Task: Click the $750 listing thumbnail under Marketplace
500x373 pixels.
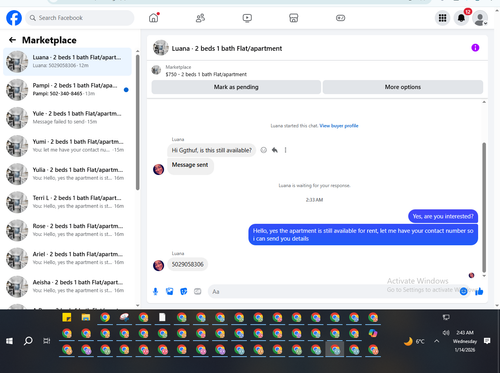Action: coord(156,70)
